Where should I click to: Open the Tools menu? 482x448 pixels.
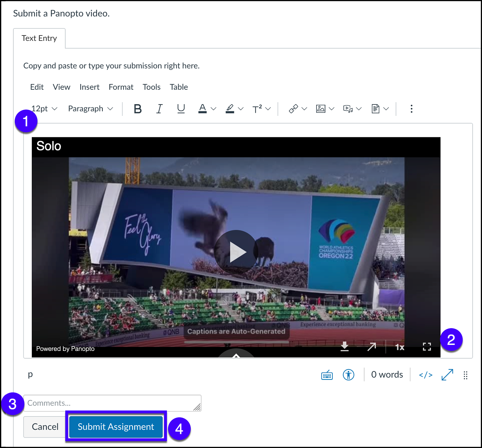(152, 87)
